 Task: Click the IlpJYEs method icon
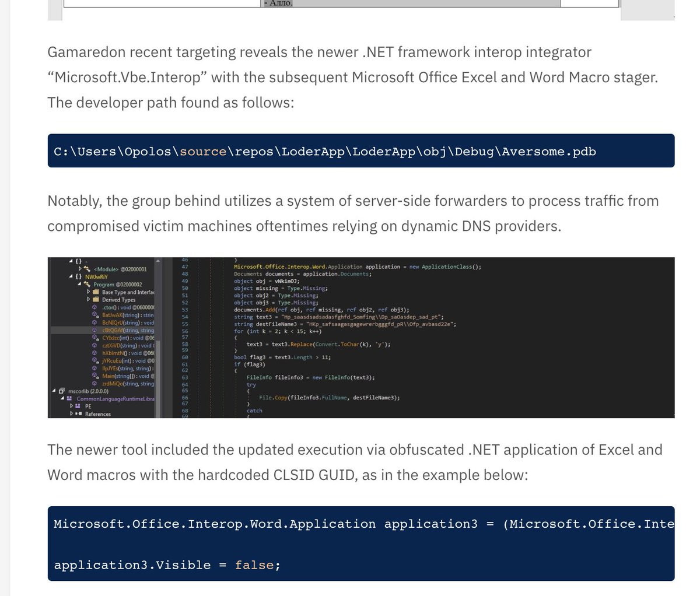click(x=94, y=368)
